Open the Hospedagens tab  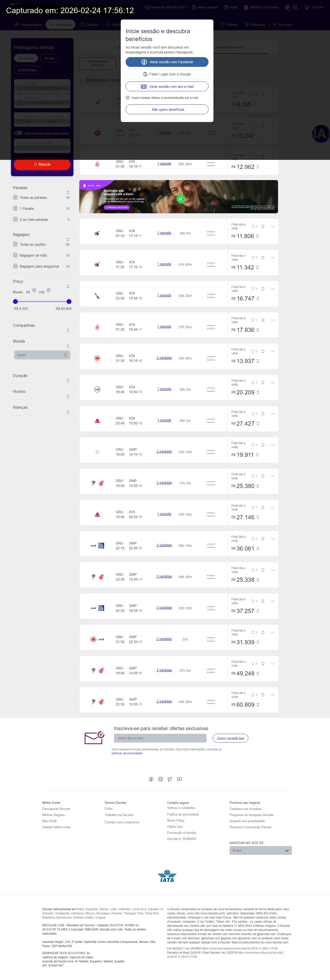(x=28, y=25)
